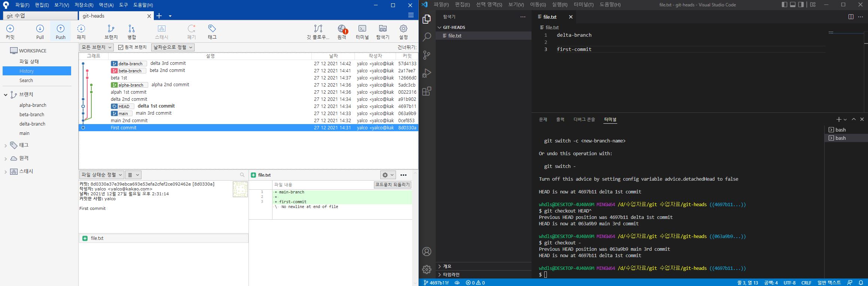868x286 pixels.
Task: Open VS Code Extensions activity icon
Action: (x=427, y=91)
